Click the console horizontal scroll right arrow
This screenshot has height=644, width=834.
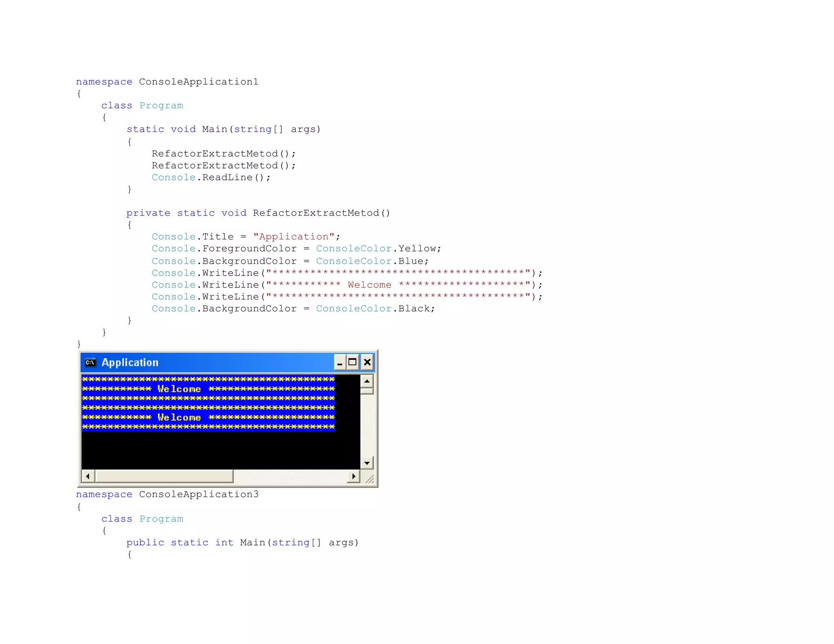coord(353,476)
